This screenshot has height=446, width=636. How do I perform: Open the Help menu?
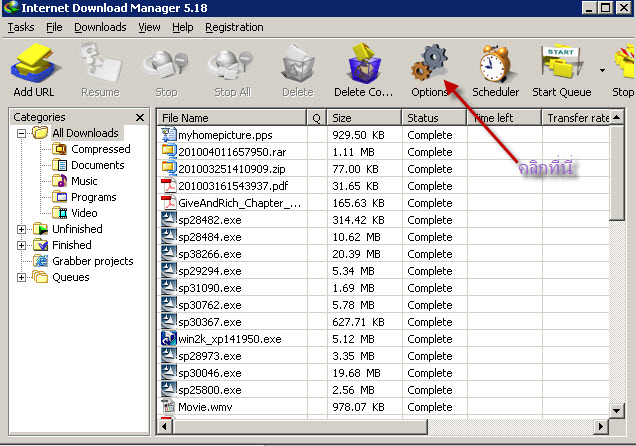[x=183, y=27]
